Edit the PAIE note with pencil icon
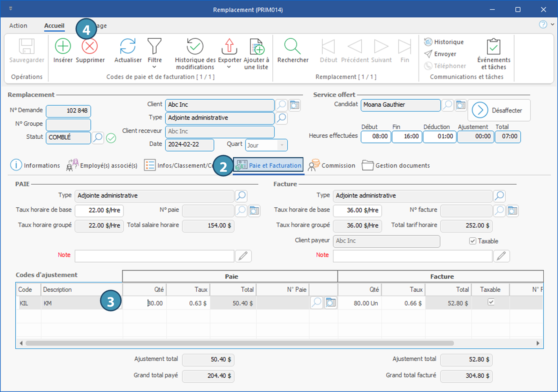The width and height of the screenshot is (558, 392). point(243,256)
